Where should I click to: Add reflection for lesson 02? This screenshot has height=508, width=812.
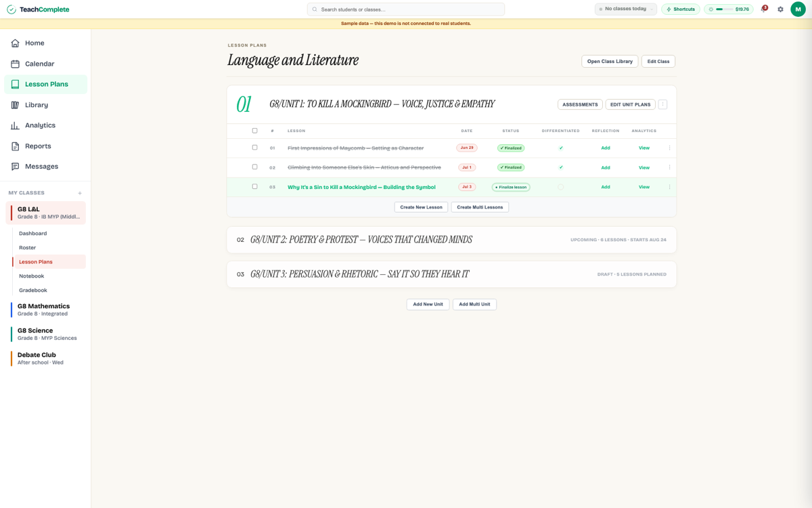click(606, 167)
